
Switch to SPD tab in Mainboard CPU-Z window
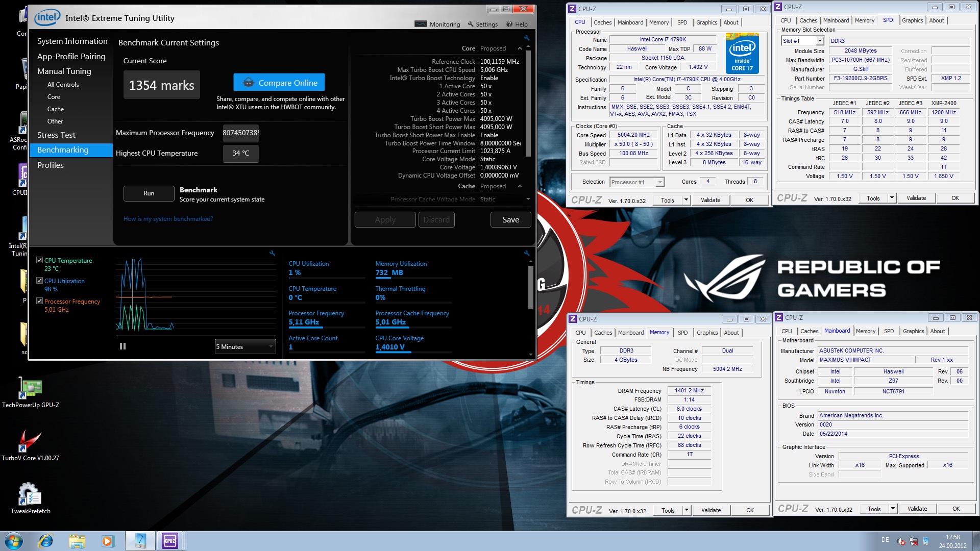pyautogui.click(x=889, y=331)
